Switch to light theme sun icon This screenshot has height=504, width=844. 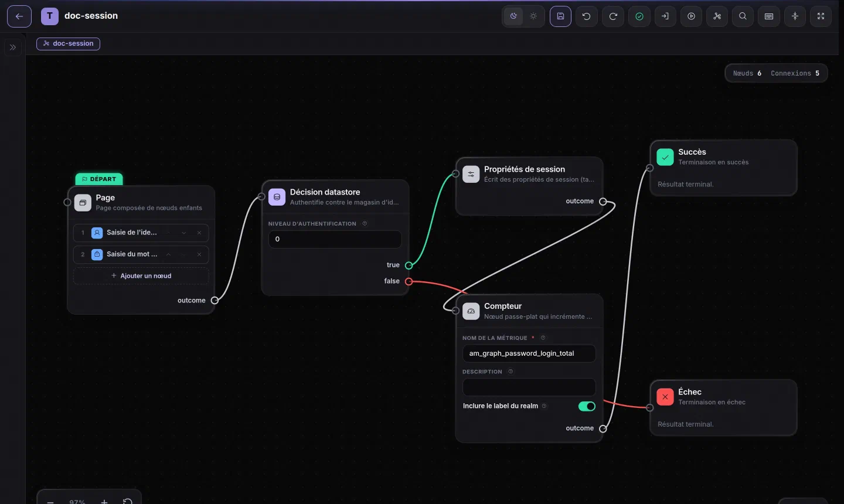533,16
